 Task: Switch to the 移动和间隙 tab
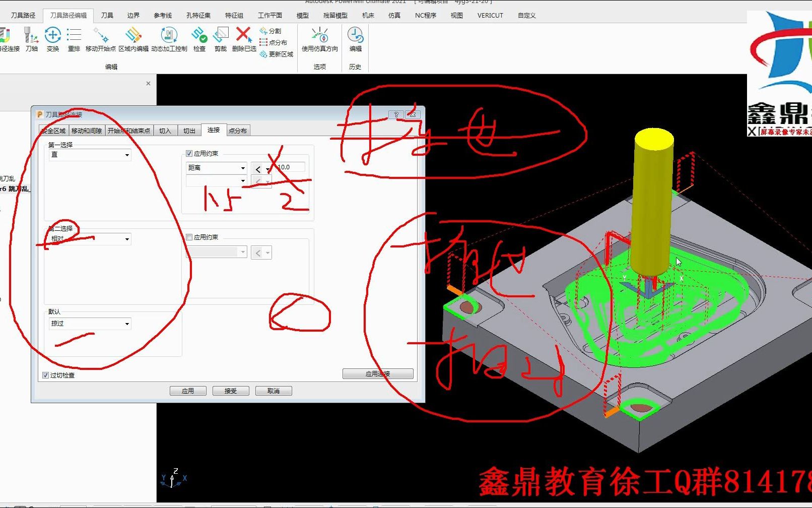tap(87, 131)
